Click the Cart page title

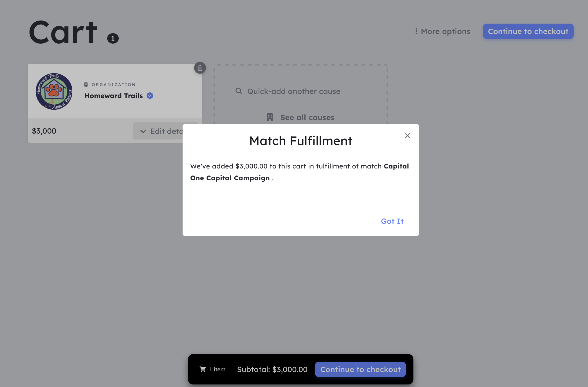click(x=63, y=32)
